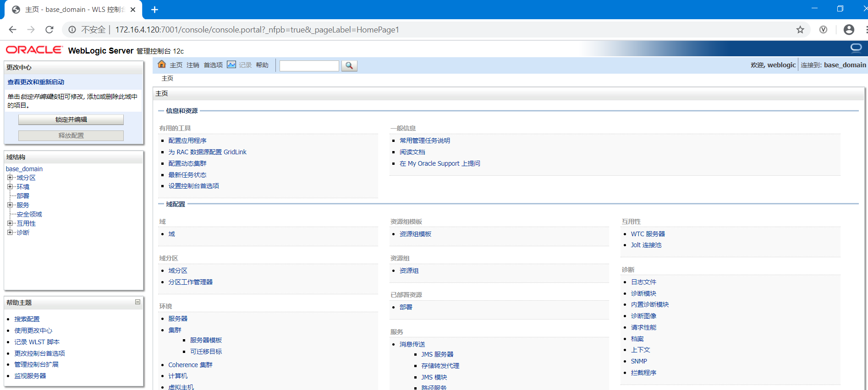The image size is (868, 390).
Task: Open 搜索配置 help topic
Action: (x=27, y=319)
